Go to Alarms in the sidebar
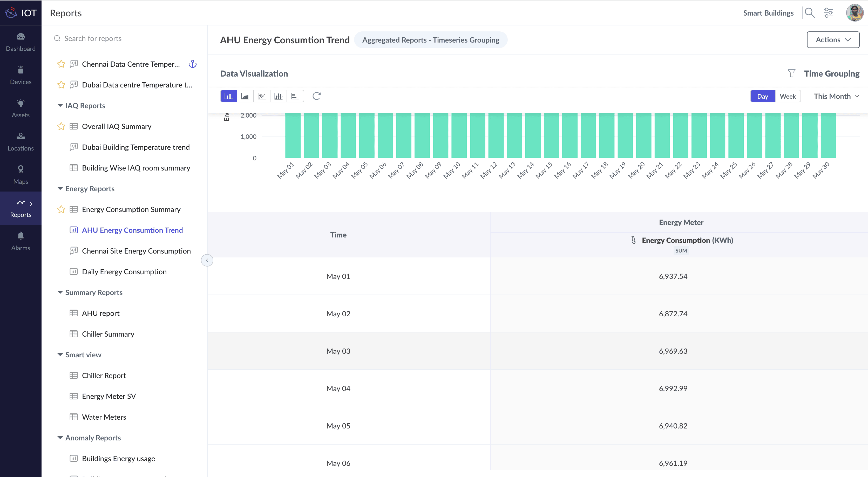 point(21,241)
